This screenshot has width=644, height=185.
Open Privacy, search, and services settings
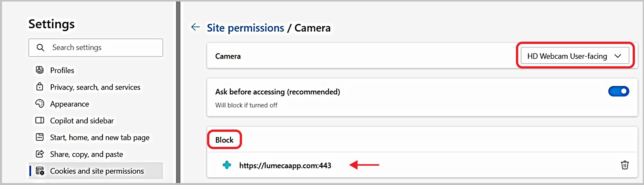pos(95,87)
